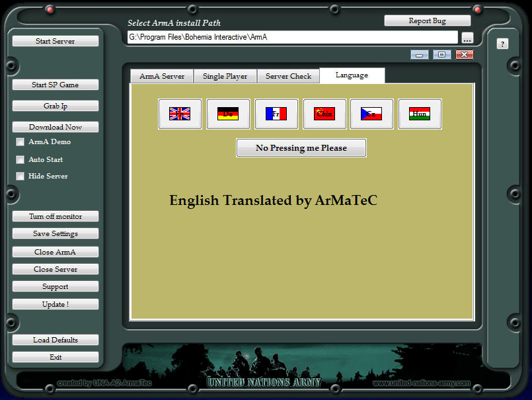This screenshot has width=532, height=400.
Task: Open the Single Player tab
Action: [x=225, y=76]
